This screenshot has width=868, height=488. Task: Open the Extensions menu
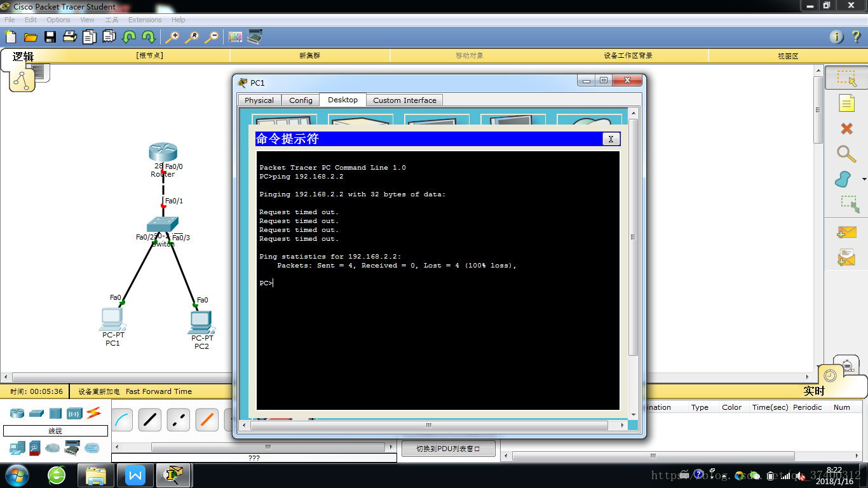click(145, 20)
